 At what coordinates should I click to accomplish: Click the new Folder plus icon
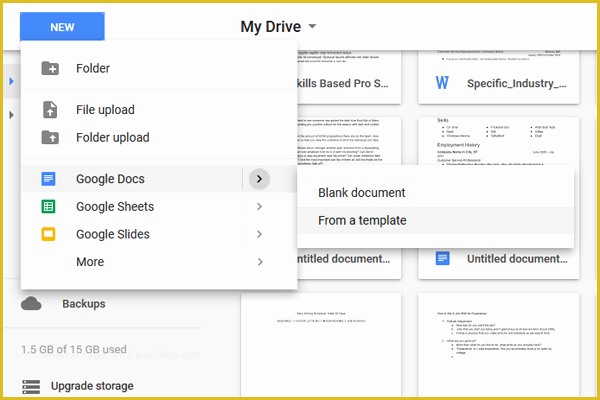(50, 69)
